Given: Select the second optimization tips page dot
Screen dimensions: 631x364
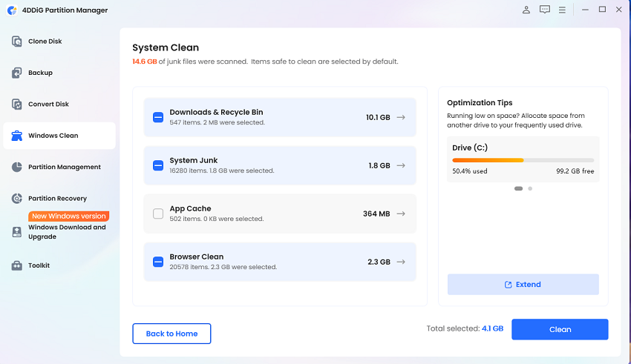Looking at the screenshot, I should point(530,188).
